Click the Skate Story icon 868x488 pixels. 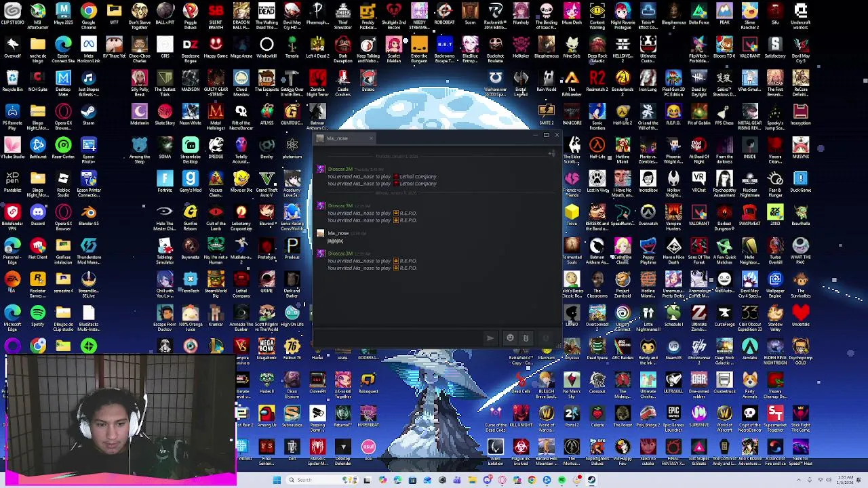point(165,115)
